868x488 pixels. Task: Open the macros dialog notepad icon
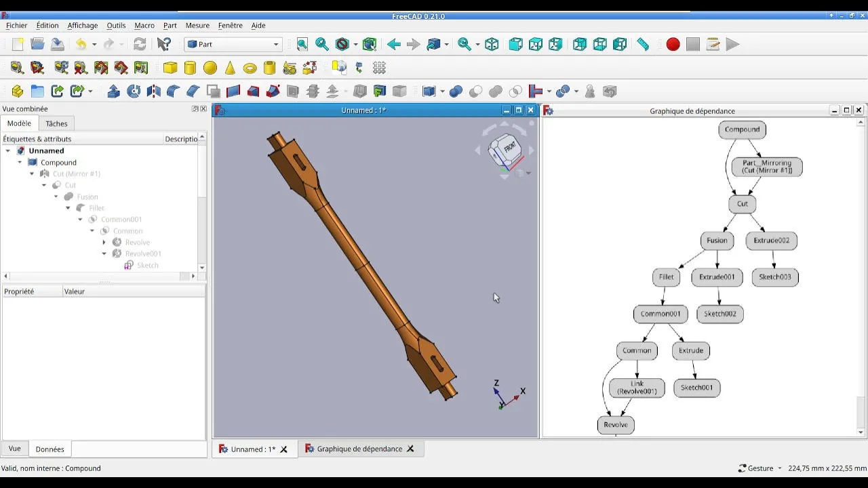point(713,44)
